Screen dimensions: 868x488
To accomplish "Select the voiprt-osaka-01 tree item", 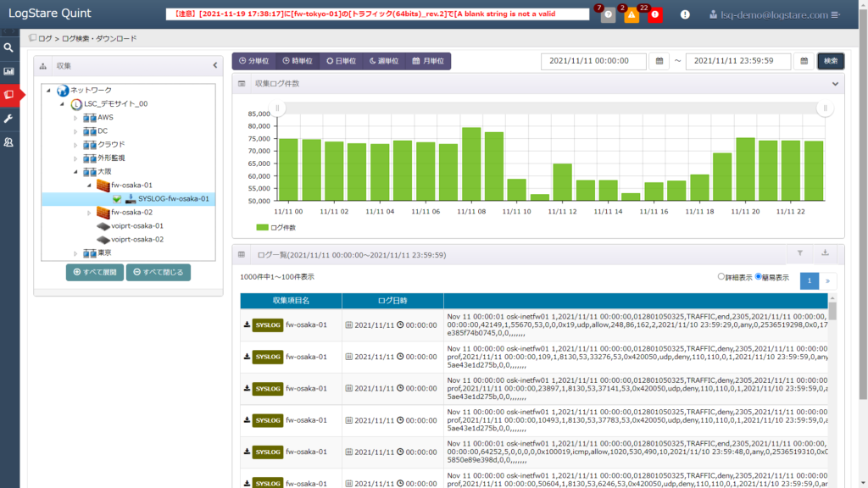I will [136, 225].
